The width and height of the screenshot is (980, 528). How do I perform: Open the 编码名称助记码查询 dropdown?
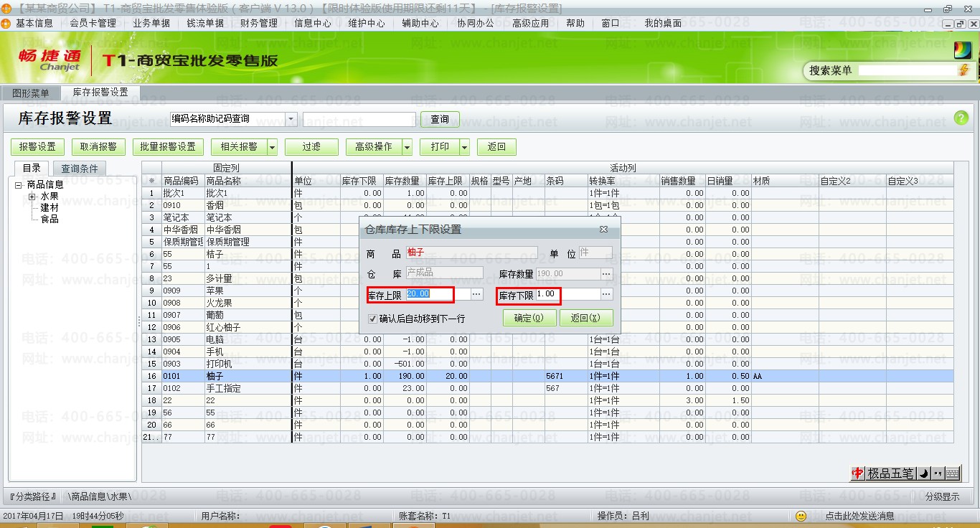click(291, 119)
